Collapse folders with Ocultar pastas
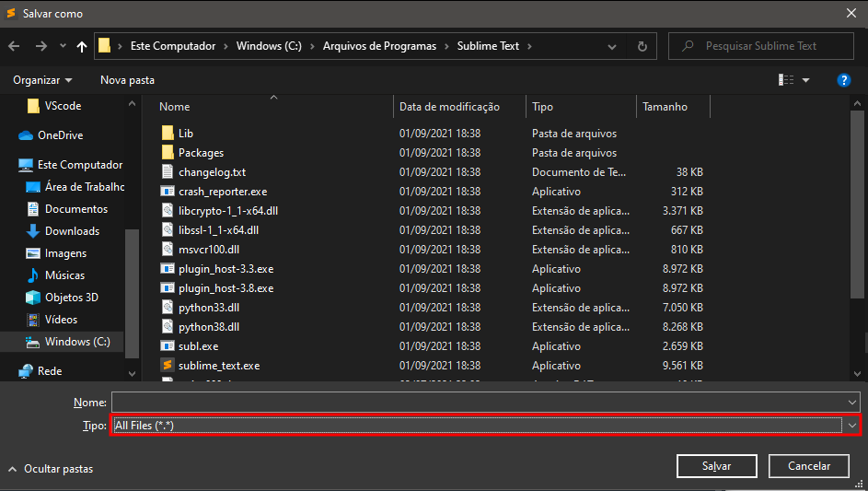This screenshot has width=868, height=491. (x=51, y=469)
